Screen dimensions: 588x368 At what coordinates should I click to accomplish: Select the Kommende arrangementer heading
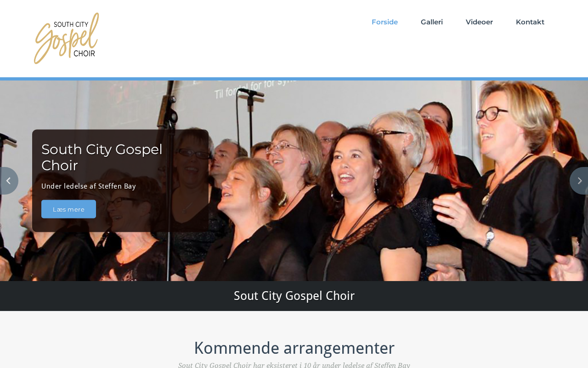tap(294, 348)
